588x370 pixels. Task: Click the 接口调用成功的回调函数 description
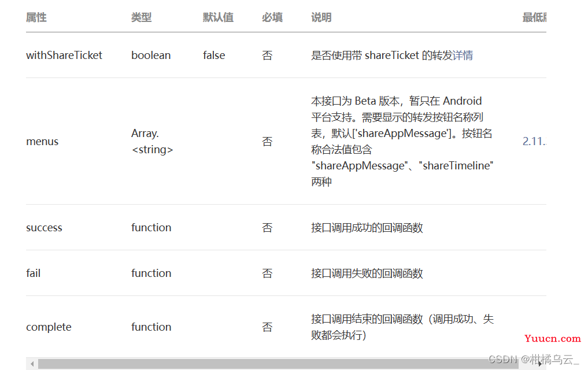tap(367, 228)
